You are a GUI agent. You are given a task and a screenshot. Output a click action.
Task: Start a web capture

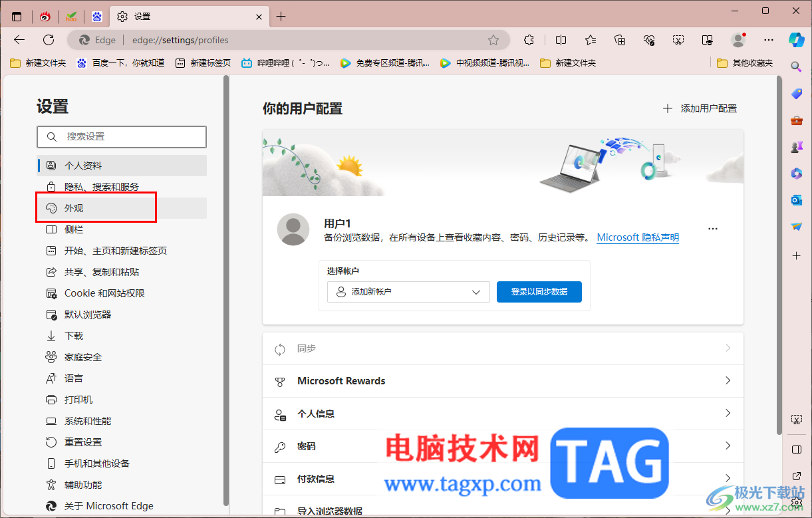[x=678, y=40]
